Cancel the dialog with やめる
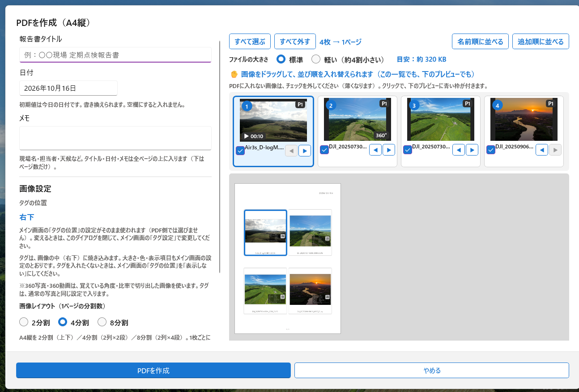The height and width of the screenshot is (392, 579). [x=432, y=371]
